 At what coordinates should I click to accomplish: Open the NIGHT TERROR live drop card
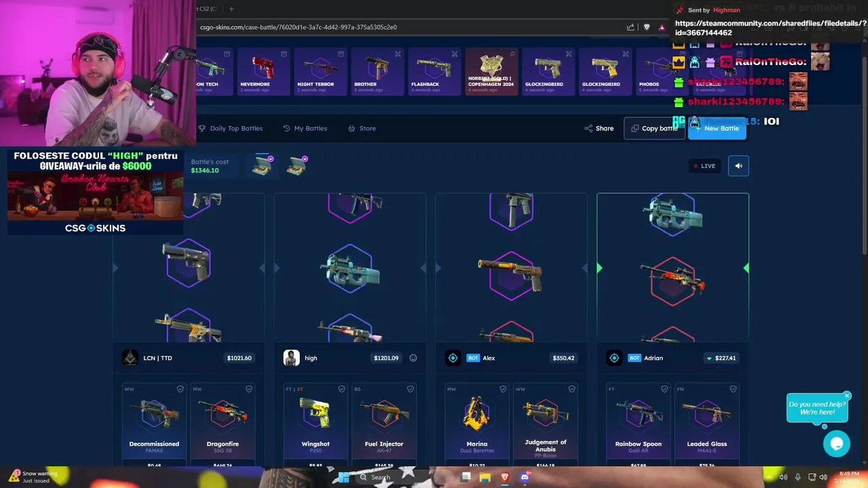(x=319, y=71)
